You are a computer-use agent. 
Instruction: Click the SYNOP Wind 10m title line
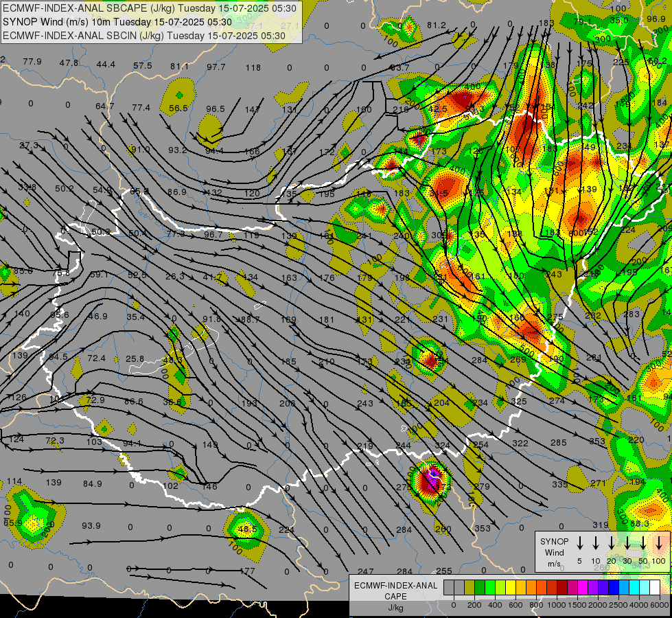[x=117, y=22]
